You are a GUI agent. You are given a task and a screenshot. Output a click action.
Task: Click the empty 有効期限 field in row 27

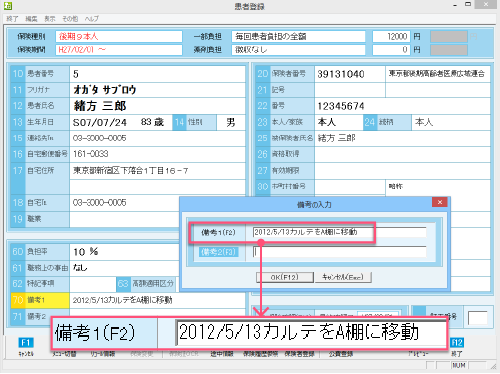pos(402,171)
